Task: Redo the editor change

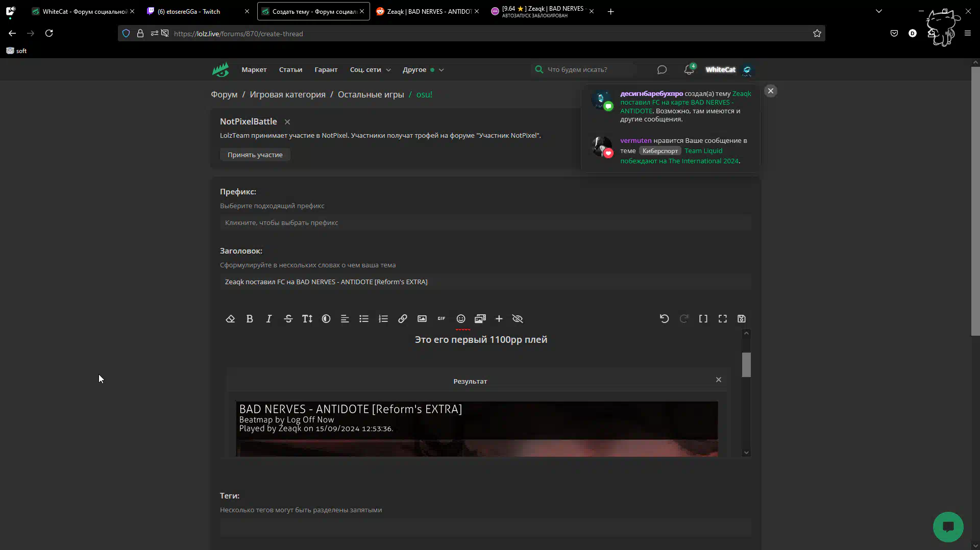Action: point(684,319)
